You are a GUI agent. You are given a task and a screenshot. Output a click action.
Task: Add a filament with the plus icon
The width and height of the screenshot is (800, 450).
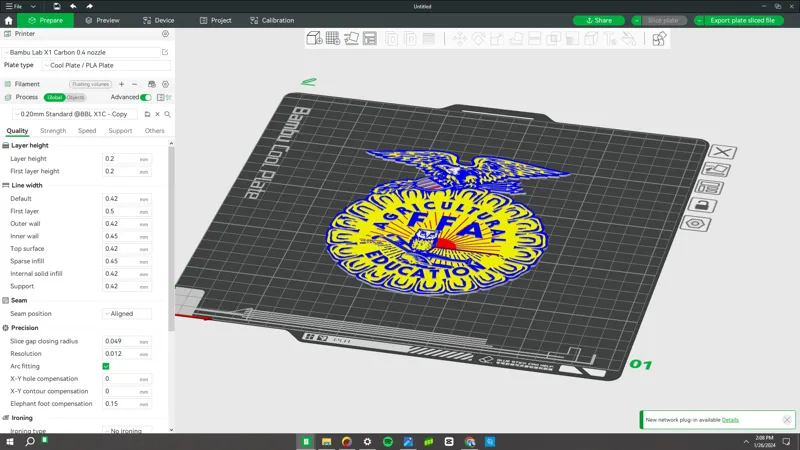(x=121, y=84)
